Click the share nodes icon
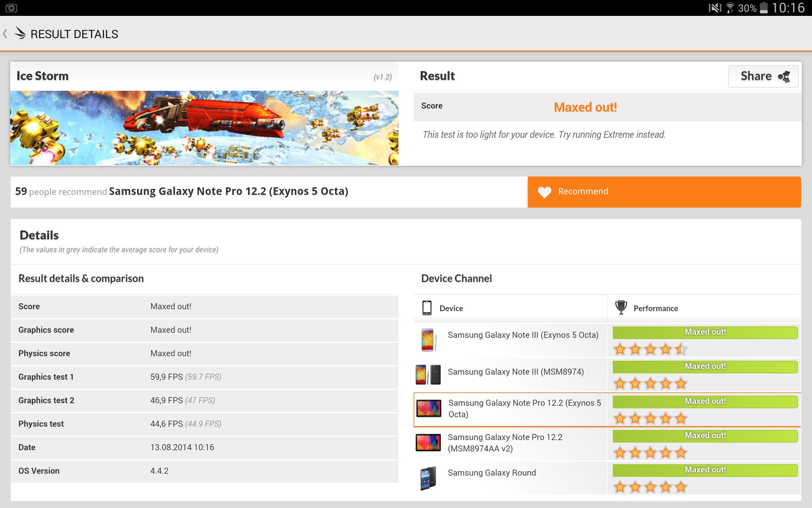The image size is (812, 508). pyautogui.click(x=785, y=77)
